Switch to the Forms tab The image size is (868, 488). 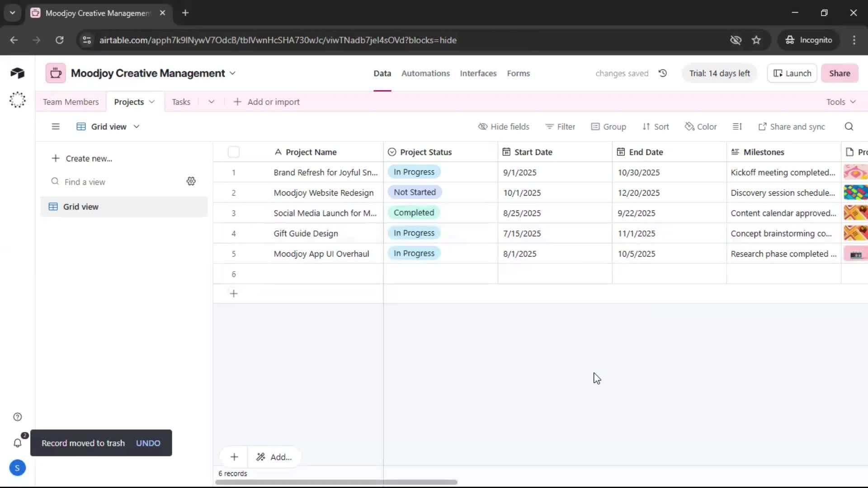pos(518,73)
